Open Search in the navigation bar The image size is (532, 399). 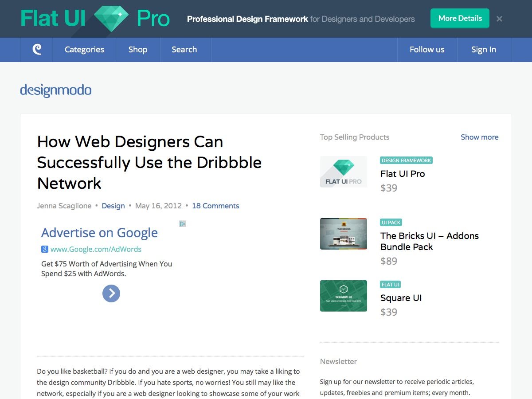(184, 50)
